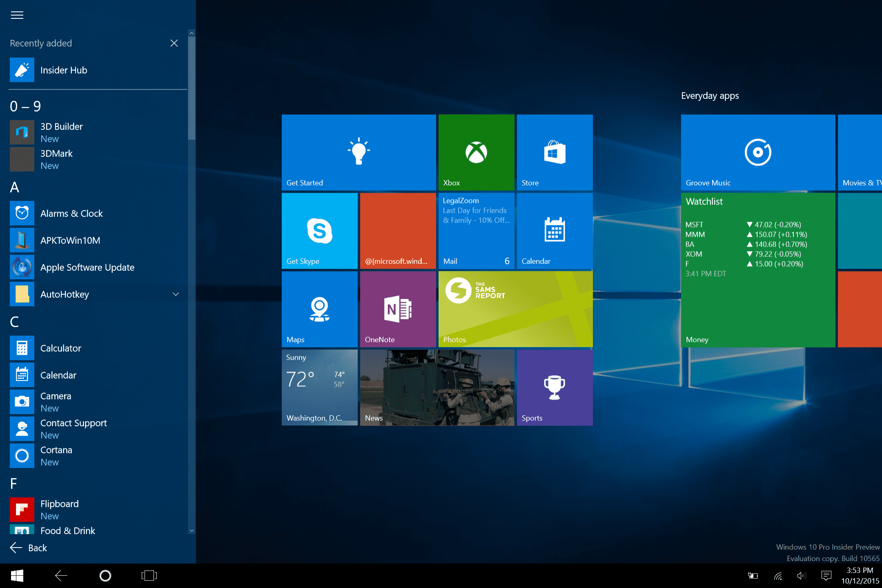
Task: Click the Back button in the app list
Action: 29,548
